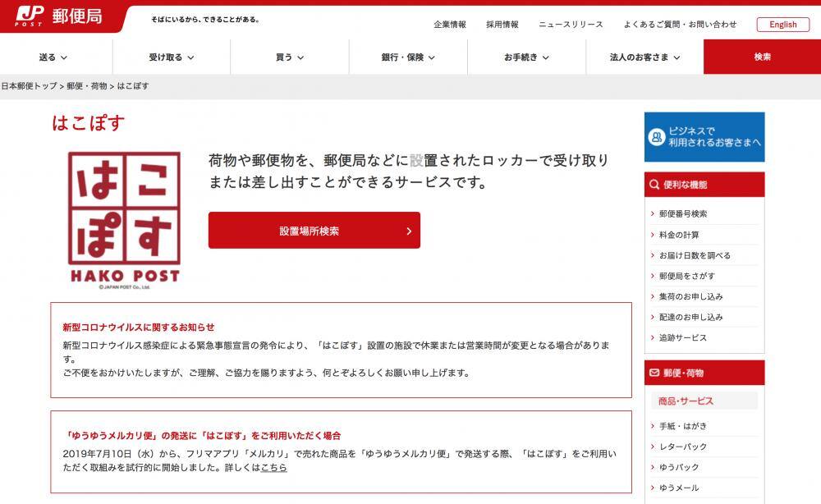
Task: Expand the 銀行・保険 dropdown menu
Action: tap(408, 57)
